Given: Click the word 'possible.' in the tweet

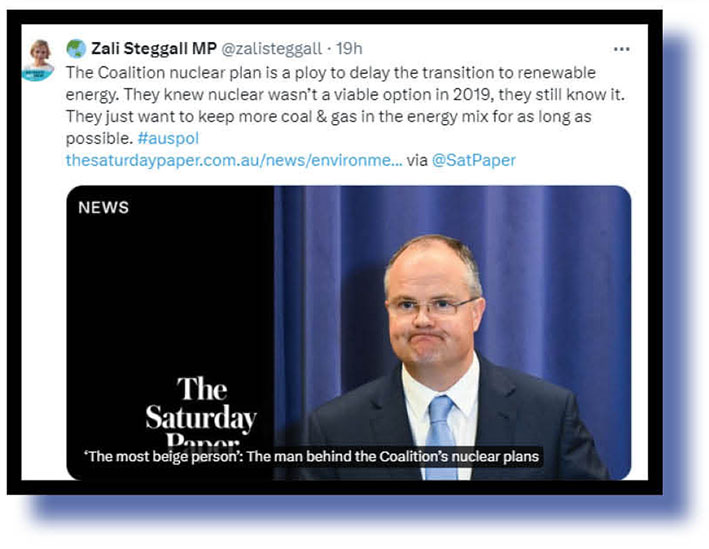Looking at the screenshot, I should (x=99, y=138).
